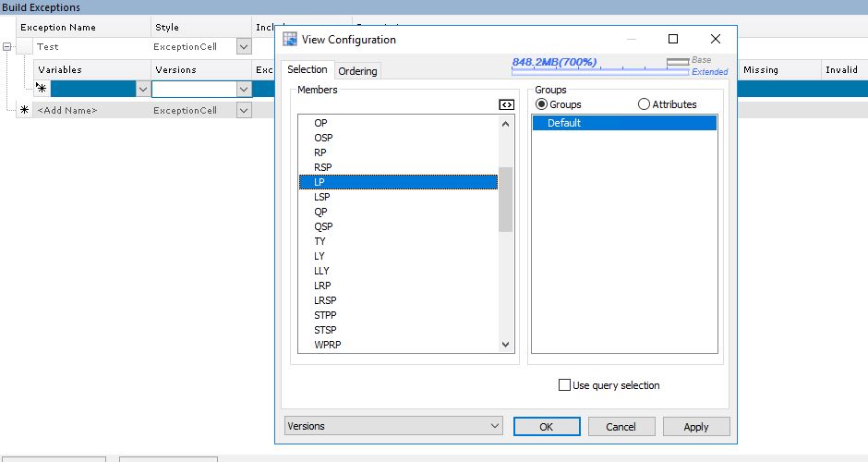
Task: Click the asterisk icon in Variables row
Action: click(42, 88)
